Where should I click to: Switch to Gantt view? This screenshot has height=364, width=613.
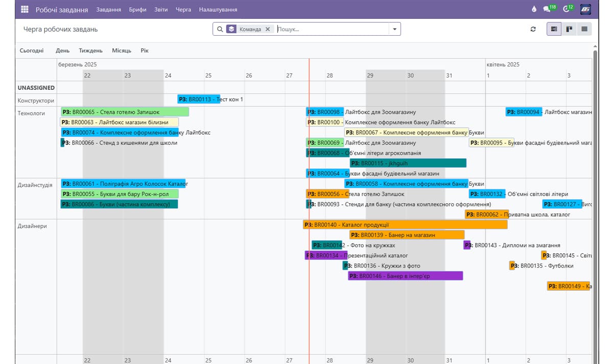(554, 29)
